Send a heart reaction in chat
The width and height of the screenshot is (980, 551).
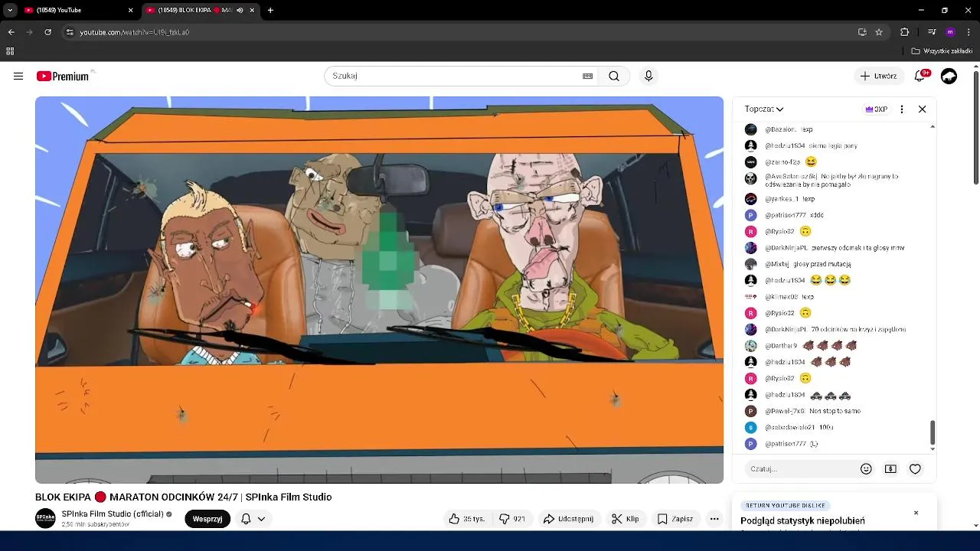(915, 469)
